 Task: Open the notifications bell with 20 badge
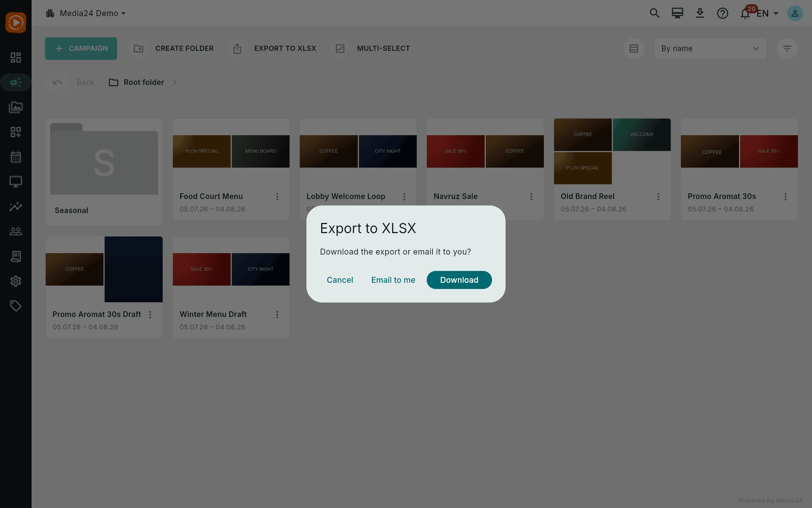coord(745,13)
